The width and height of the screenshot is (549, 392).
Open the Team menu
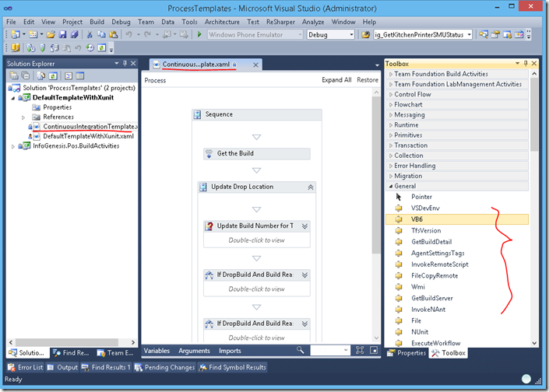pyautogui.click(x=146, y=22)
